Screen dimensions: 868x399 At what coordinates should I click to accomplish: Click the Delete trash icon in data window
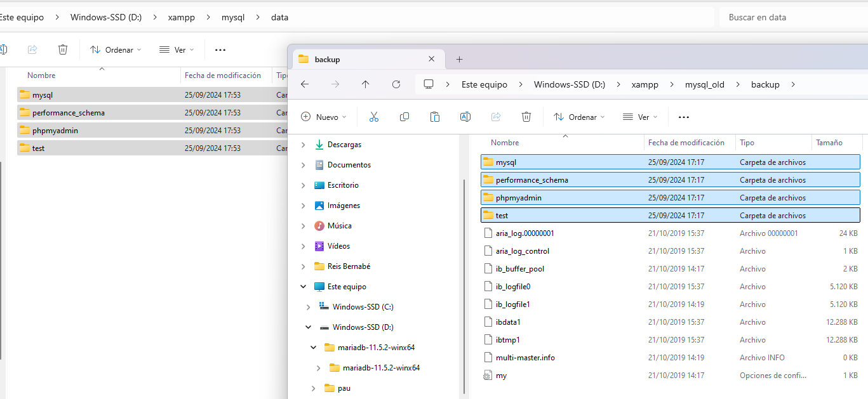[x=62, y=49]
